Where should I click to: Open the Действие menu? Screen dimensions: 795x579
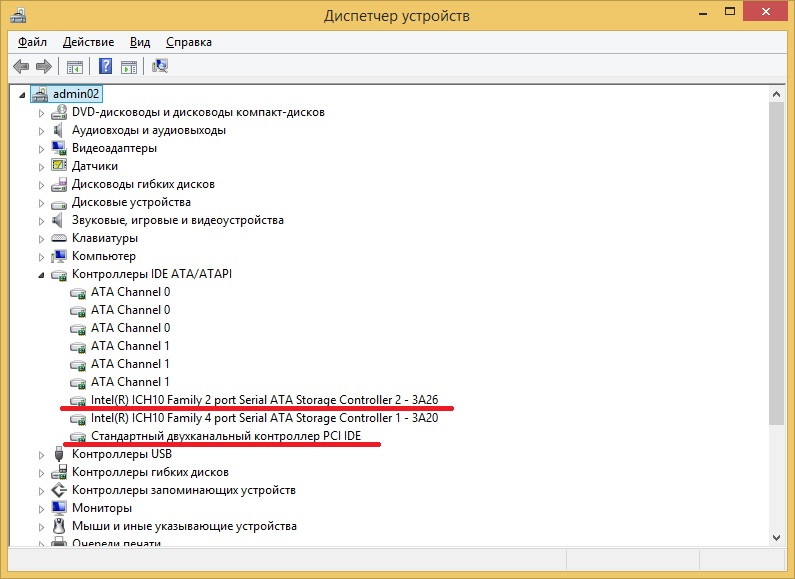(88, 42)
